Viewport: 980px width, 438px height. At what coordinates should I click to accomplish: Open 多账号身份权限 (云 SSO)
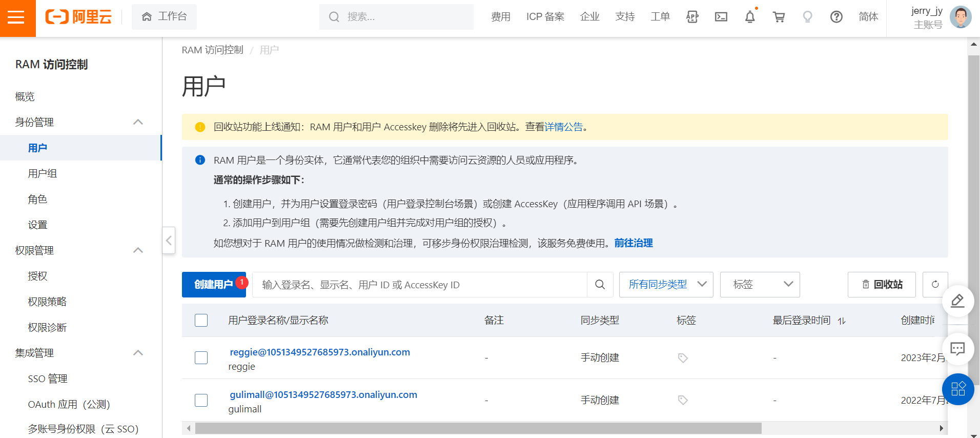(83, 429)
